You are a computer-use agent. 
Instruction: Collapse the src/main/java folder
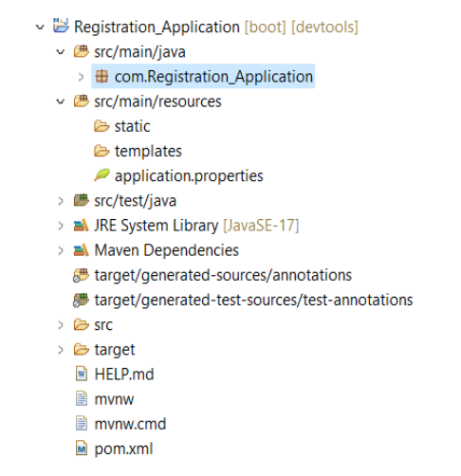(x=61, y=52)
